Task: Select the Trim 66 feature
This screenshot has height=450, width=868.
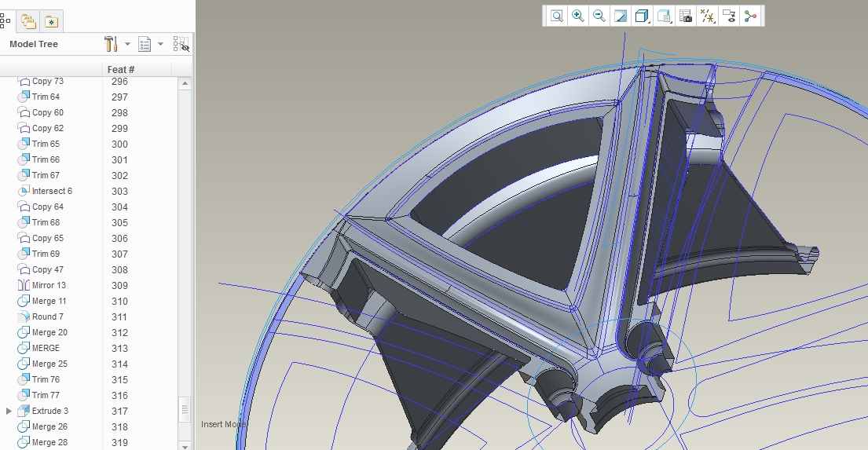Action: 46,159
